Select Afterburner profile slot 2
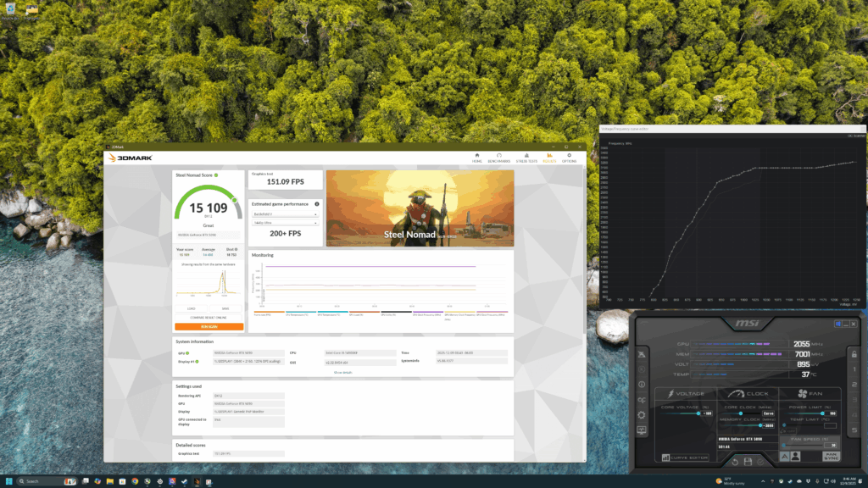Screen dimensions: 868x488 (854, 384)
